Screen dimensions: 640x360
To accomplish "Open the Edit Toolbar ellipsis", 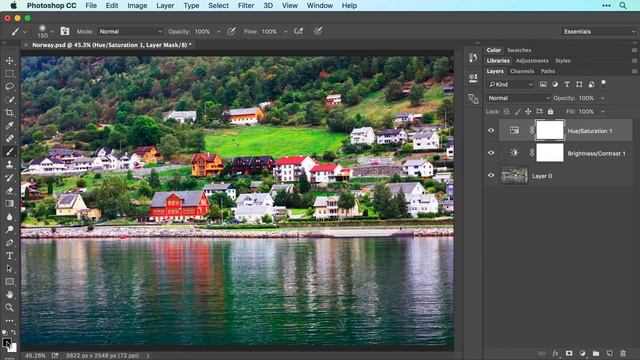I will [9, 320].
